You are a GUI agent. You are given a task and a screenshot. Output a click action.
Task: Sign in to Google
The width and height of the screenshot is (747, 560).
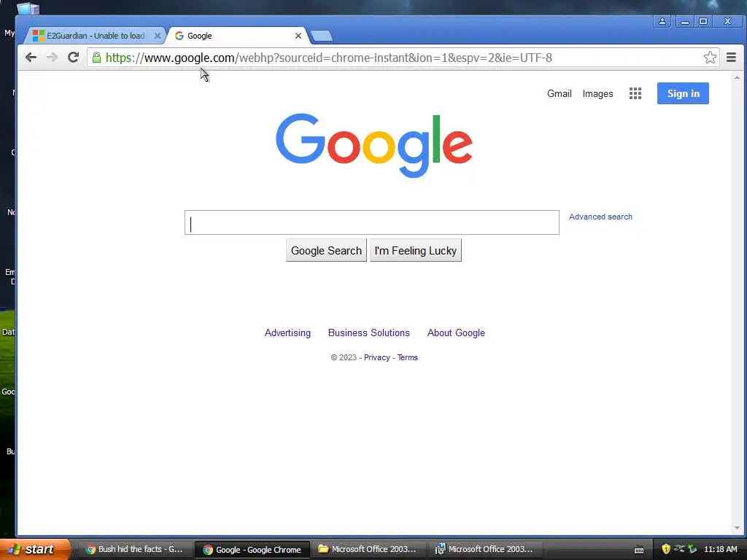pos(683,93)
